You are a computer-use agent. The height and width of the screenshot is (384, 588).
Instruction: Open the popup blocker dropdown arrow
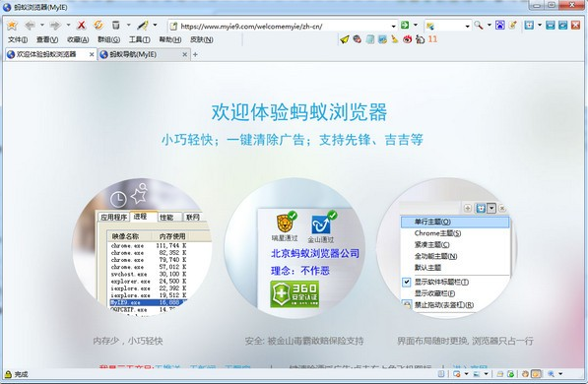pyautogui.click(x=466, y=373)
